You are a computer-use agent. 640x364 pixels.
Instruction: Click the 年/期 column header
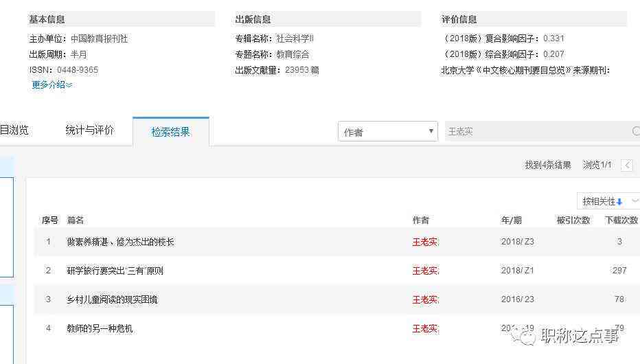click(512, 220)
